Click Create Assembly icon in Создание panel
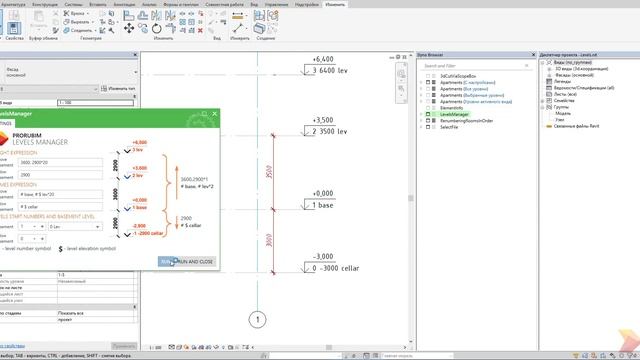 259,16
